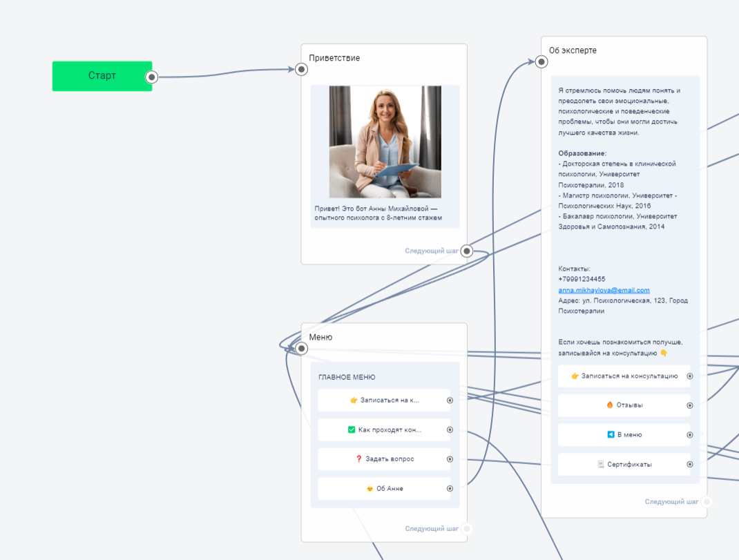Click the connector dot next to Отзывы
This screenshot has width=739, height=560.
689,406
